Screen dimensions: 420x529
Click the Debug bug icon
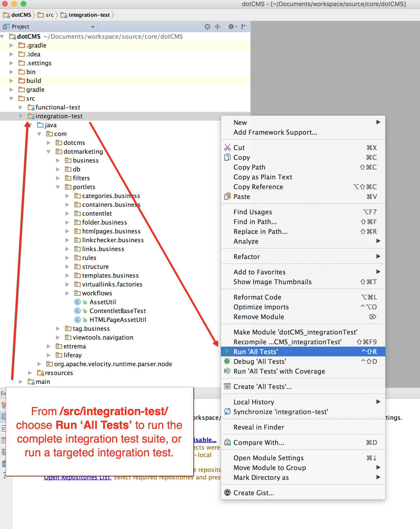click(x=227, y=361)
